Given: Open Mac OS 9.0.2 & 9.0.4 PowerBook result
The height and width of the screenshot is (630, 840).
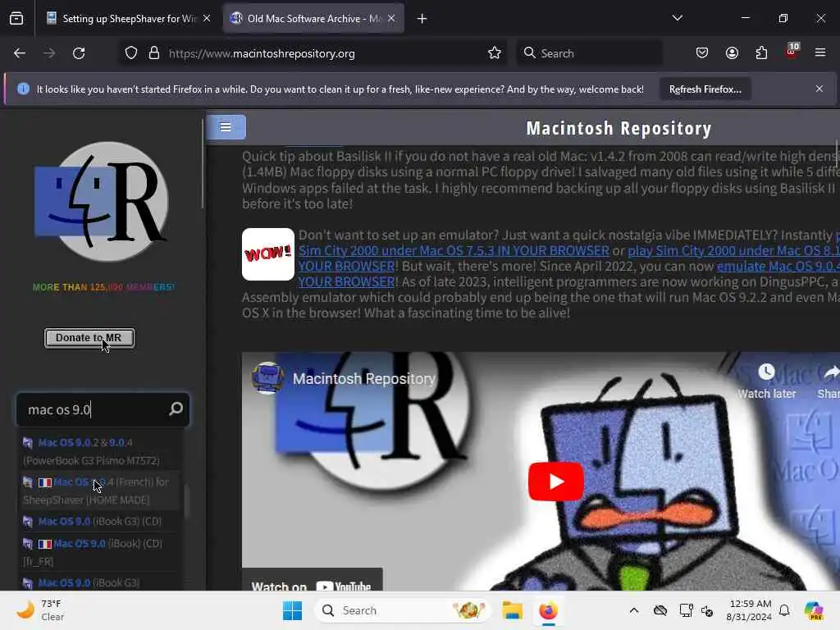Looking at the screenshot, I should (x=99, y=452).
